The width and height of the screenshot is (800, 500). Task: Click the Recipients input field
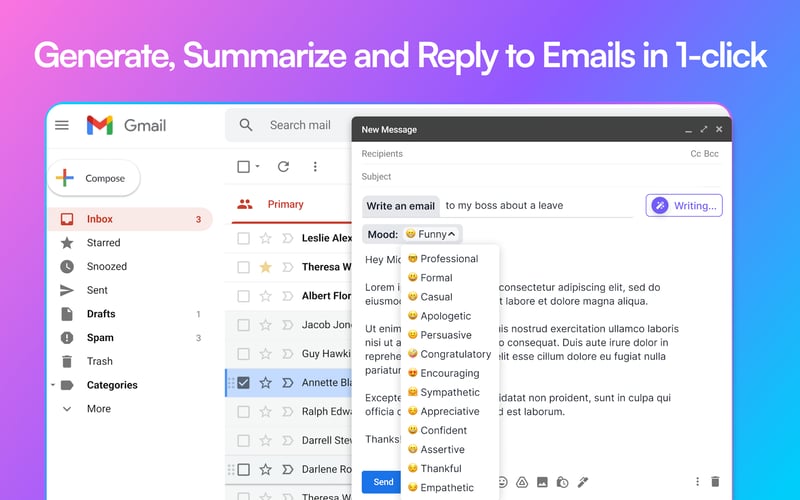pyautogui.click(x=523, y=154)
